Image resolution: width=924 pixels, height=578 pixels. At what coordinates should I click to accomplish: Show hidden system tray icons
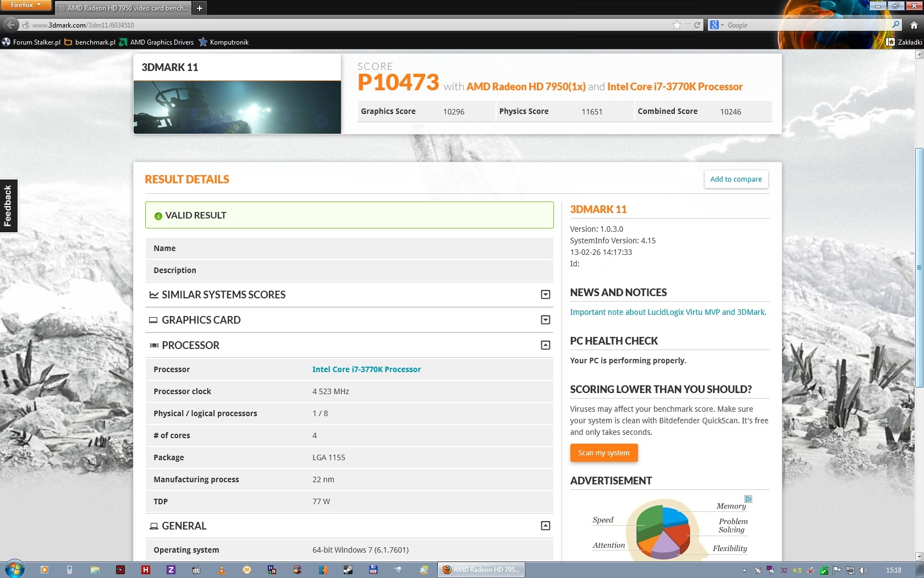[x=744, y=570]
